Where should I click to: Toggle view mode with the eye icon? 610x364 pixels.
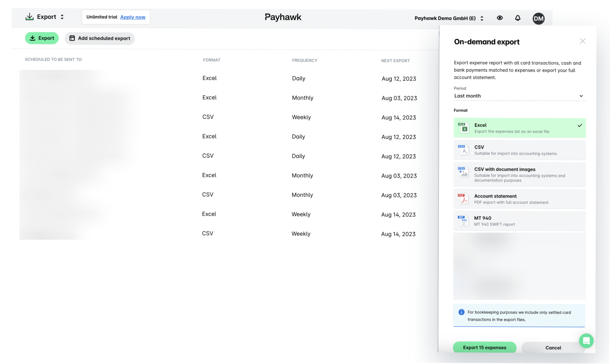coord(500,18)
